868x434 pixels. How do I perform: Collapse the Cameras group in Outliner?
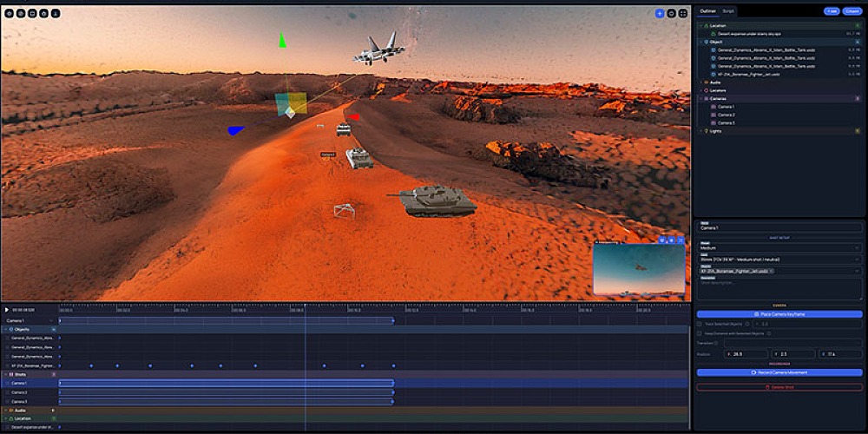coord(700,99)
